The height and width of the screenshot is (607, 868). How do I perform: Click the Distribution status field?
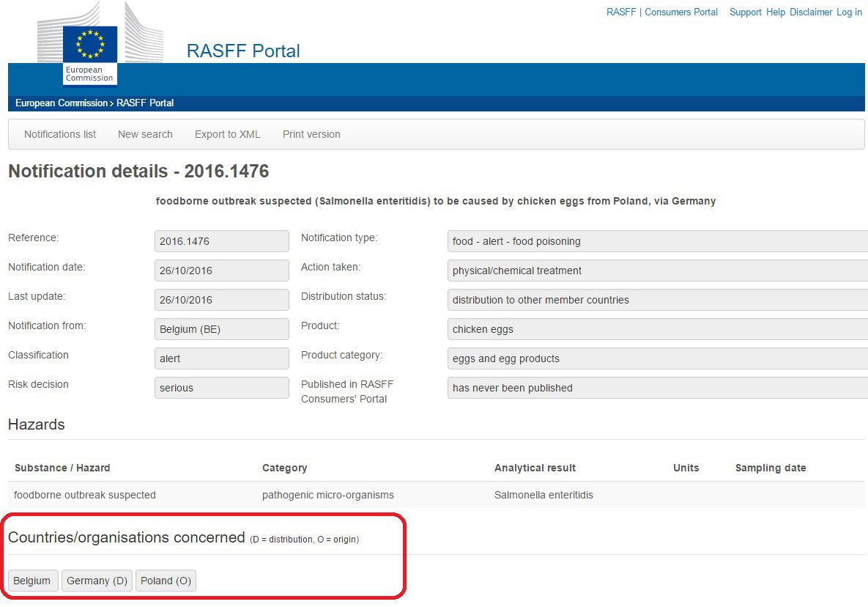658,300
